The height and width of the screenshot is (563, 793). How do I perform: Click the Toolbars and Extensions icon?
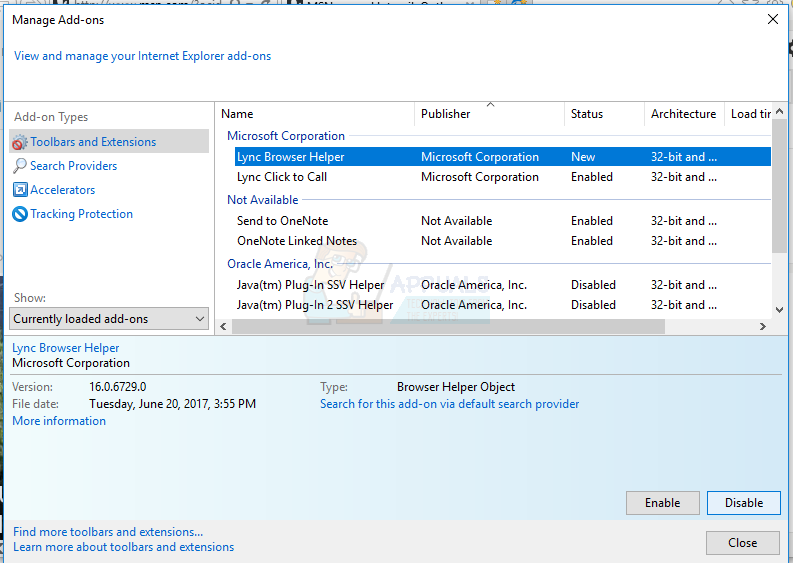(20, 142)
